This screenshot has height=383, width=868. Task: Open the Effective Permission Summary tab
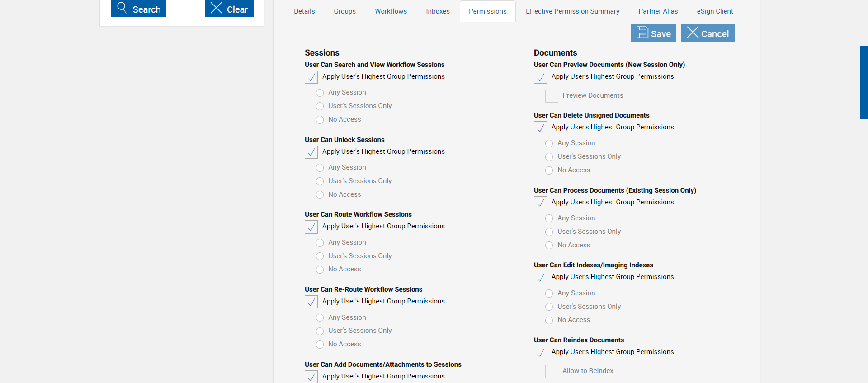click(x=572, y=11)
